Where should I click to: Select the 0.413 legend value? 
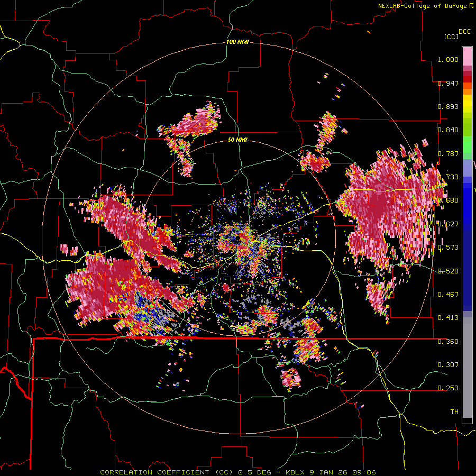pos(448,318)
